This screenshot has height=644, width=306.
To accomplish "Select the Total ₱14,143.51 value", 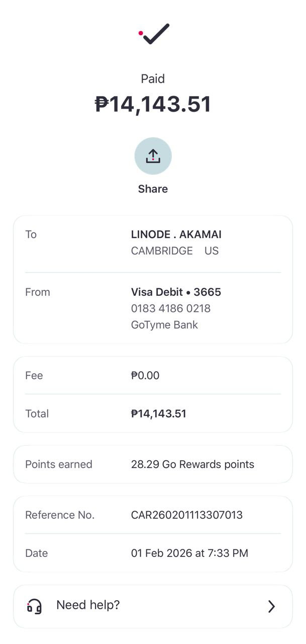I will pyautogui.click(x=158, y=414).
